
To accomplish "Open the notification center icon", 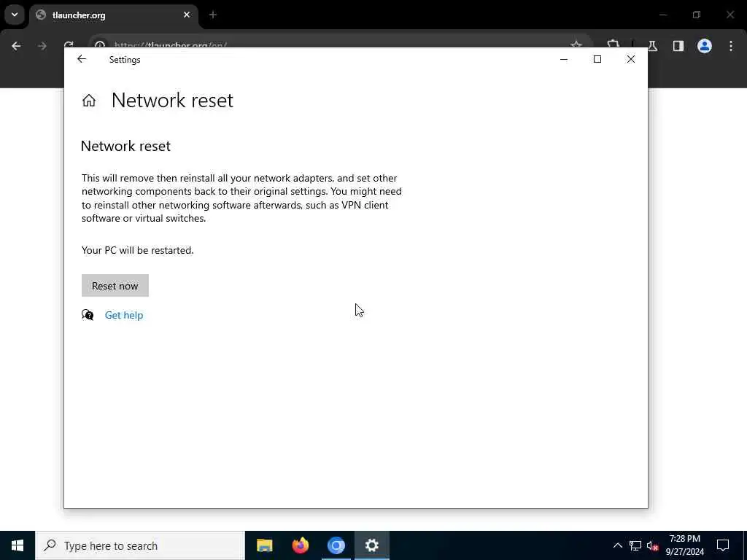I will (723, 545).
